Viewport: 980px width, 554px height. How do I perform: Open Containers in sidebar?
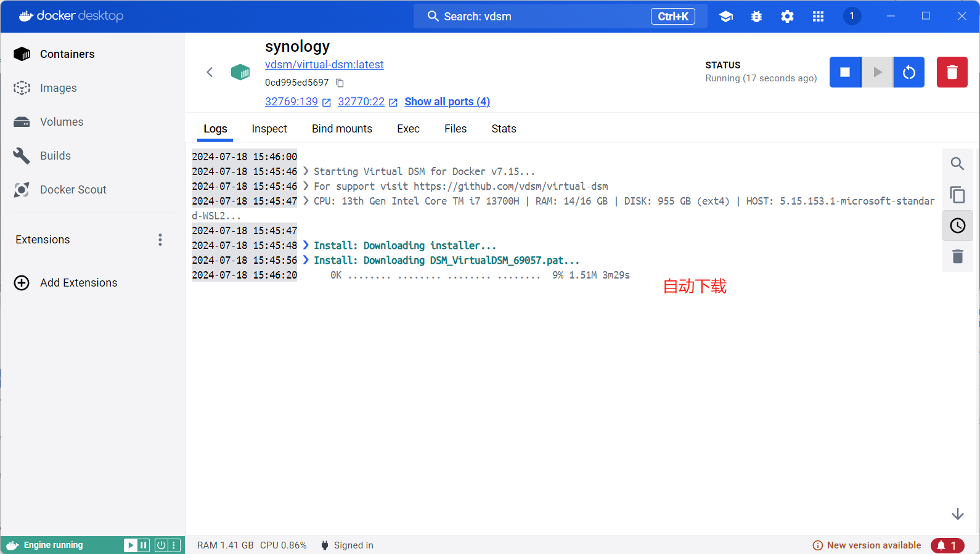click(92, 54)
